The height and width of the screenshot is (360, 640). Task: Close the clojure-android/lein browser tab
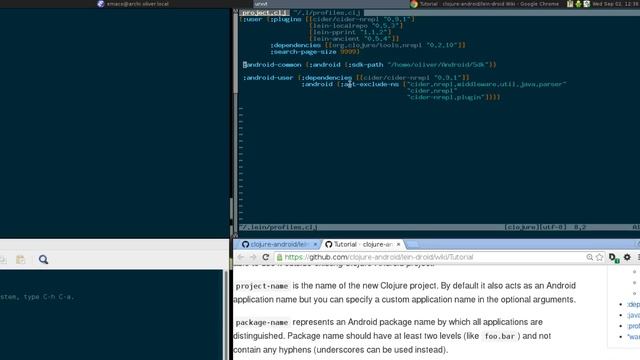point(315,244)
